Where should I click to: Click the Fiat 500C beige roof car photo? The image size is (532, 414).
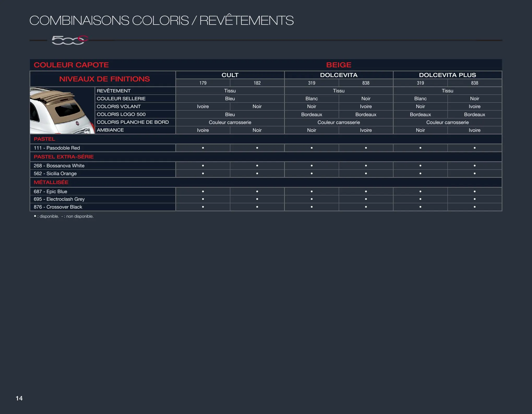tap(62, 110)
